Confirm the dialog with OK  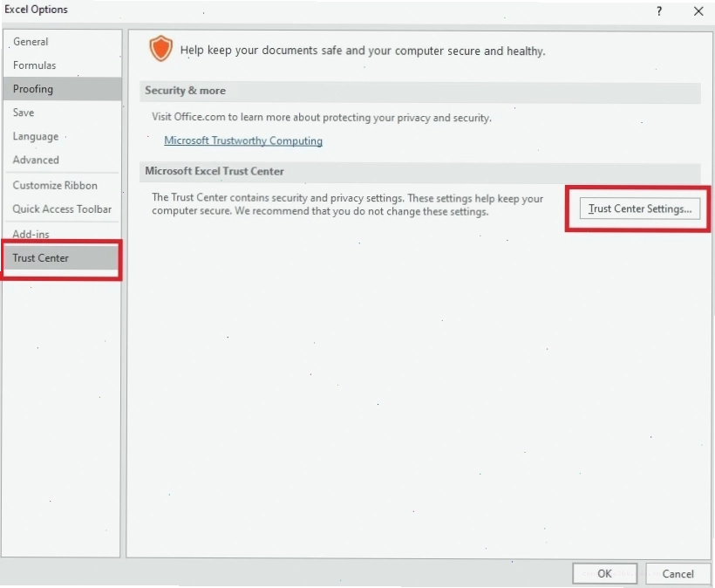[604, 573]
